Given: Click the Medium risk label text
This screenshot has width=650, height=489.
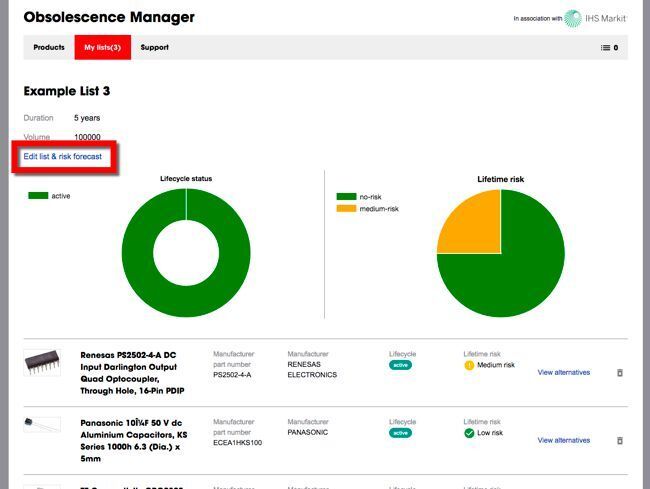Looking at the screenshot, I should tap(496, 365).
